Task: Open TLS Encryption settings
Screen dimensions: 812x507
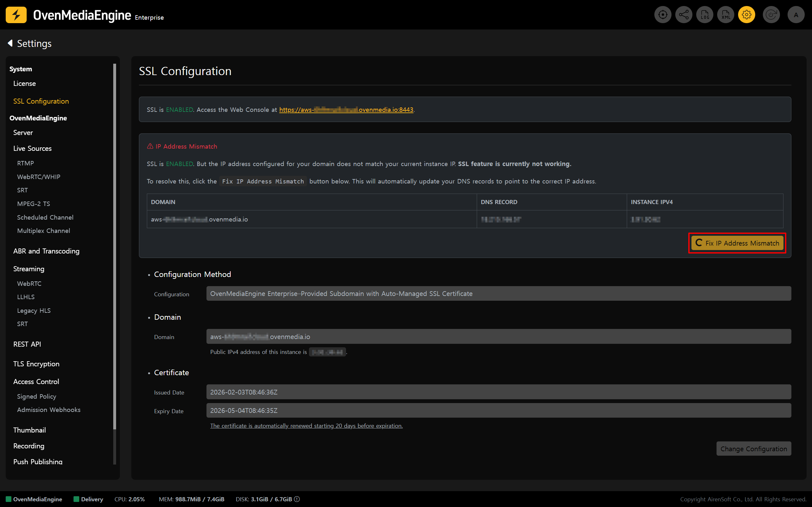Action: (36, 364)
